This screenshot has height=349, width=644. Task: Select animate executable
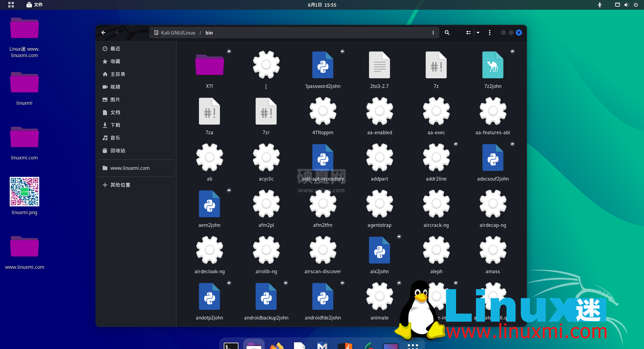(x=379, y=301)
